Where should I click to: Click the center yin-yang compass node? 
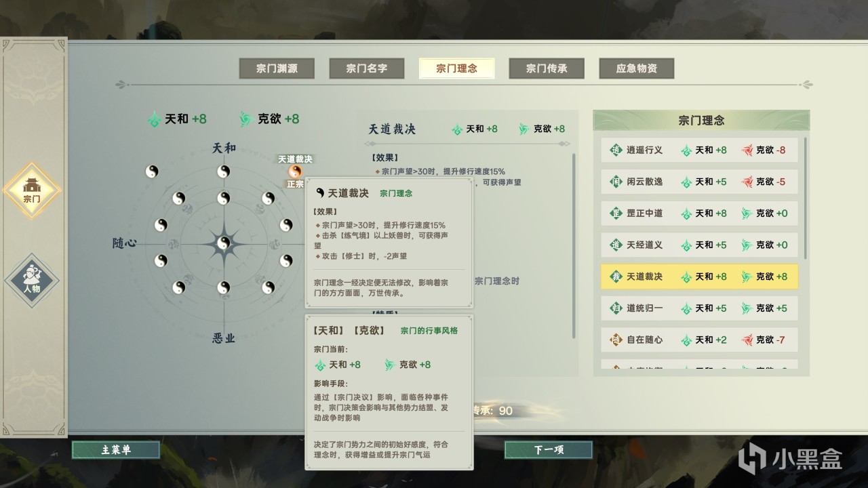tap(223, 243)
